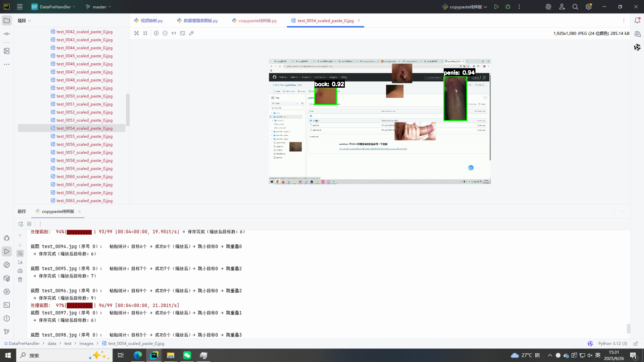Toggle soft-wrap in the Run console
This screenshot has width=644, height=362.
pos(20,253)
